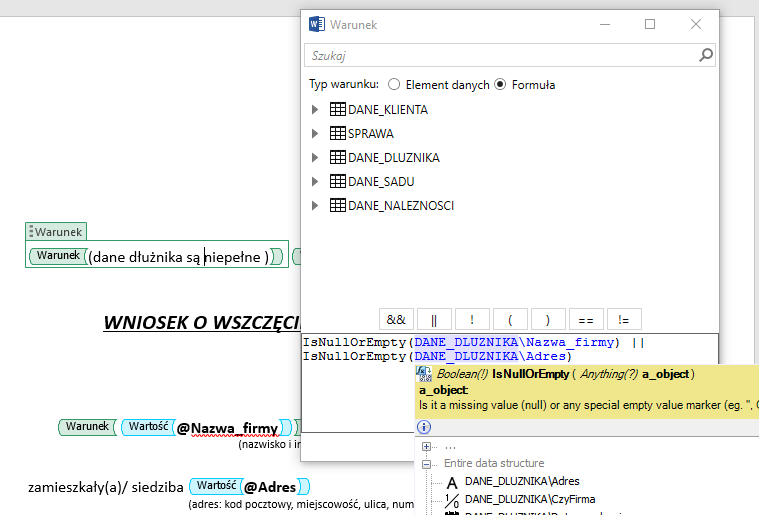This screenshot has width=759, height=515.
Task: Click the search magnifier icon in the Szukaj box
Action: click(x=706, y=55)
